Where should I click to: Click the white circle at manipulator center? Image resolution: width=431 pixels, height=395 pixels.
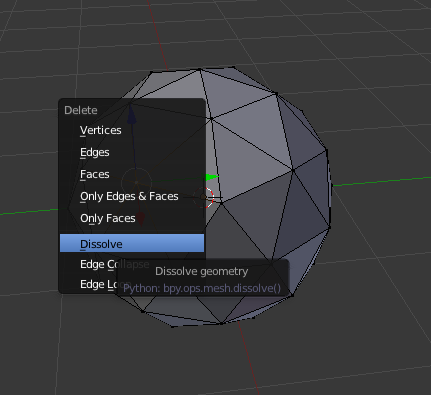(x=136, y=182)
